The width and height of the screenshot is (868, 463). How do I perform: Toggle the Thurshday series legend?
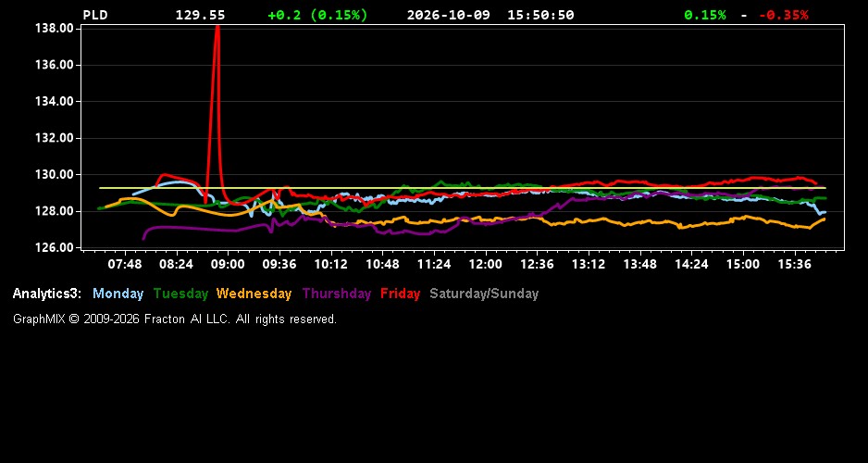tap(337, 294)
